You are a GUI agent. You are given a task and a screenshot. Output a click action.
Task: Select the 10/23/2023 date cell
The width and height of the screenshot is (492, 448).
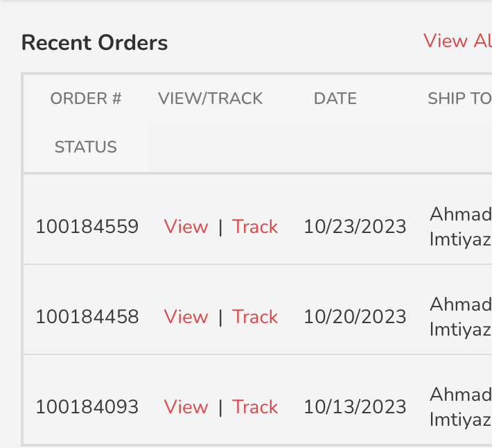(355, 227)
